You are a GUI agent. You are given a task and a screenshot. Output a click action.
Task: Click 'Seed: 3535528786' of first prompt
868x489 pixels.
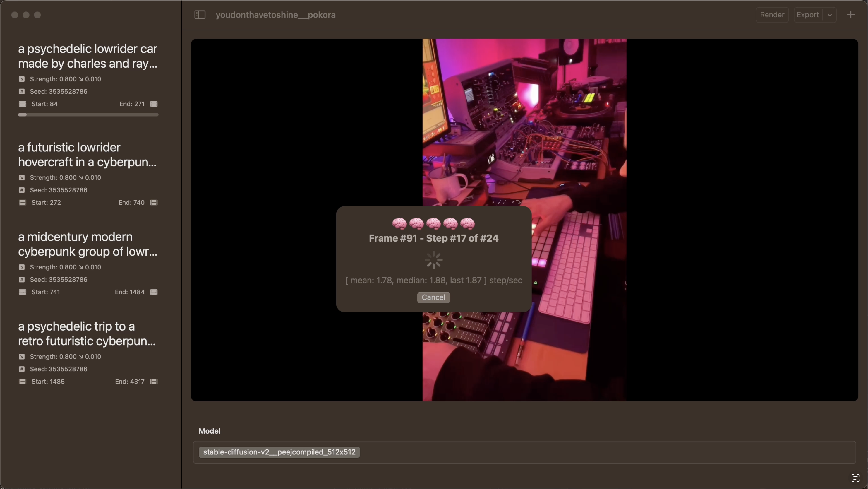click(59, 92)
